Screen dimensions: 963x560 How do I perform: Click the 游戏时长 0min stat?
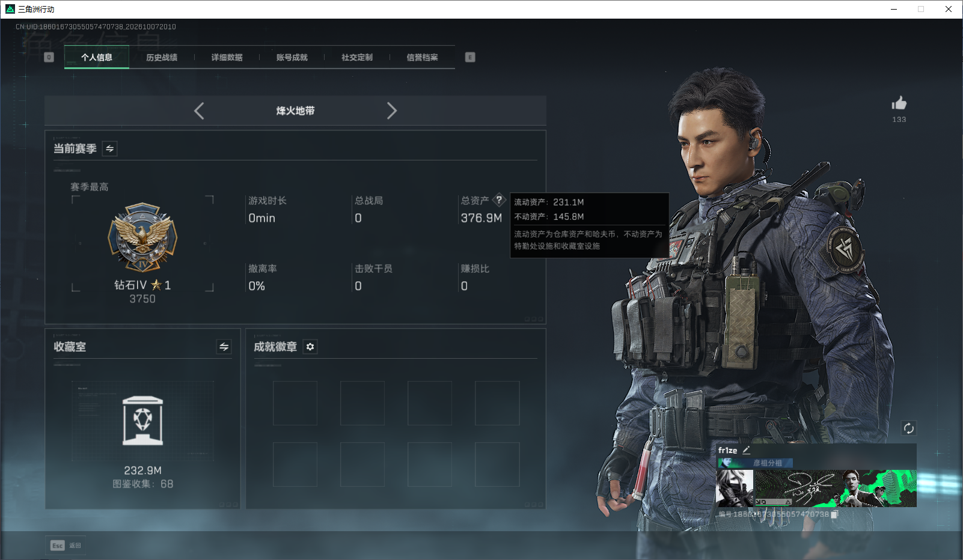click(267, 209)
